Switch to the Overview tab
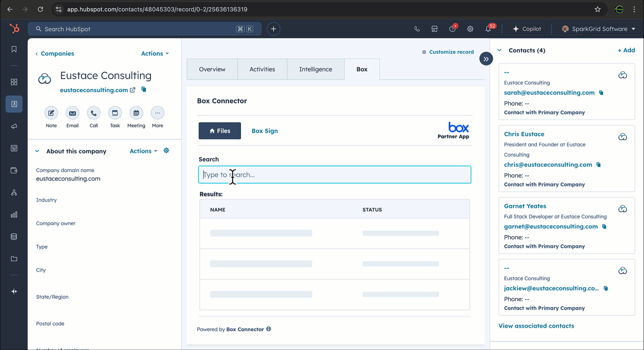The width and height of the screenshot is (644, 350). 212,69
